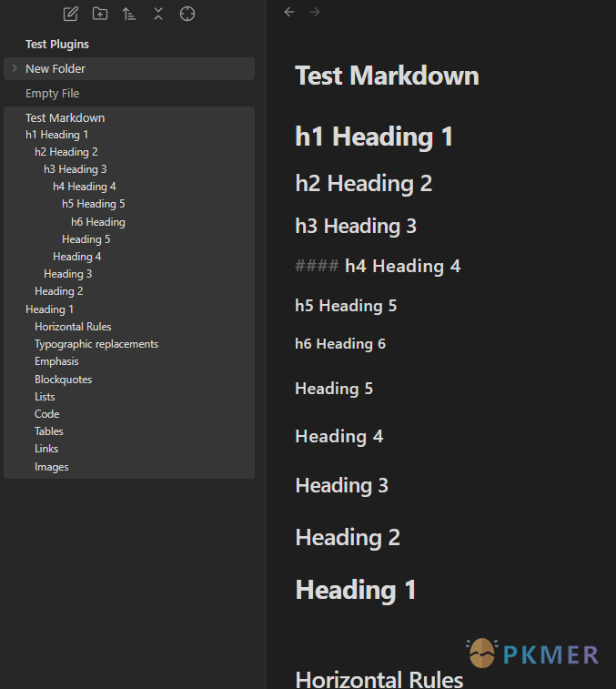Click editor line Heading 4
The height and width of the screenshot is (689, 616).
coord(339,436)
